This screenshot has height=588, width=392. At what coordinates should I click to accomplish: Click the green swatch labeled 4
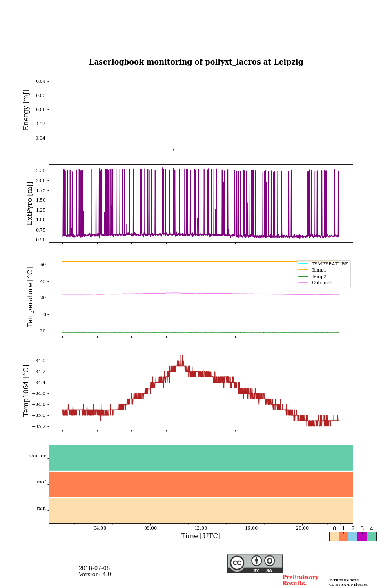click(372, 537)
